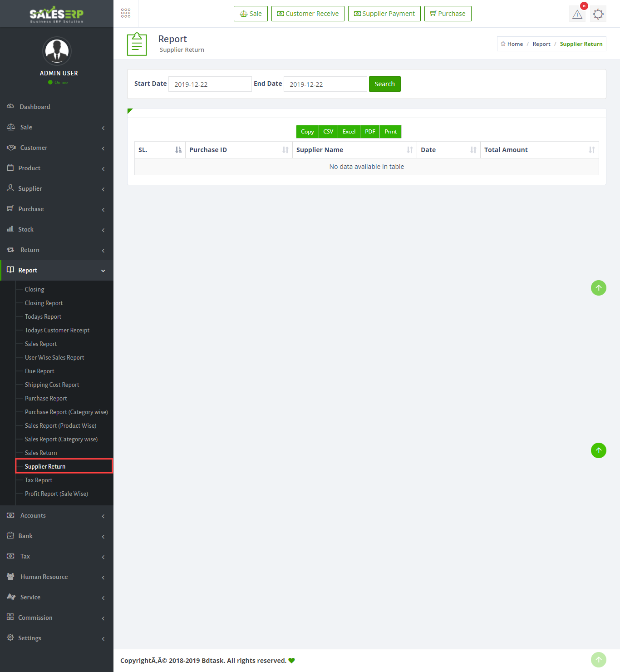Viewport: 620px width, 672px height.
Task: Open Sales Return report link
Action: 41,453
